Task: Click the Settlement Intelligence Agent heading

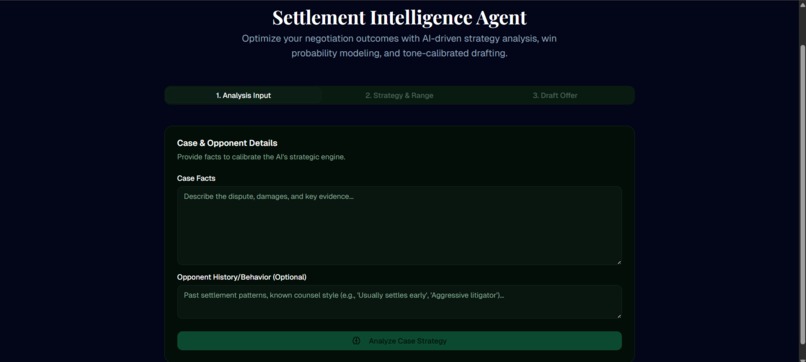Action: click(x=399, y=17)
